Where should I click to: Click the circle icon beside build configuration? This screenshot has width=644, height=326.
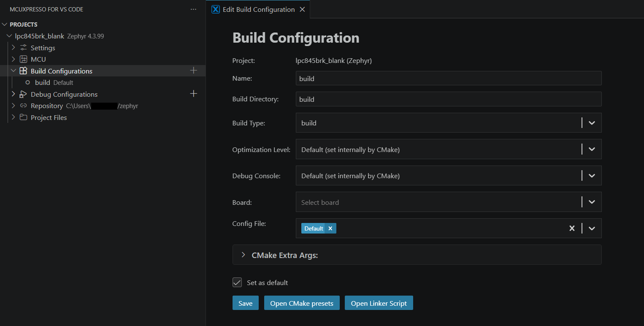tap(28, 82)
